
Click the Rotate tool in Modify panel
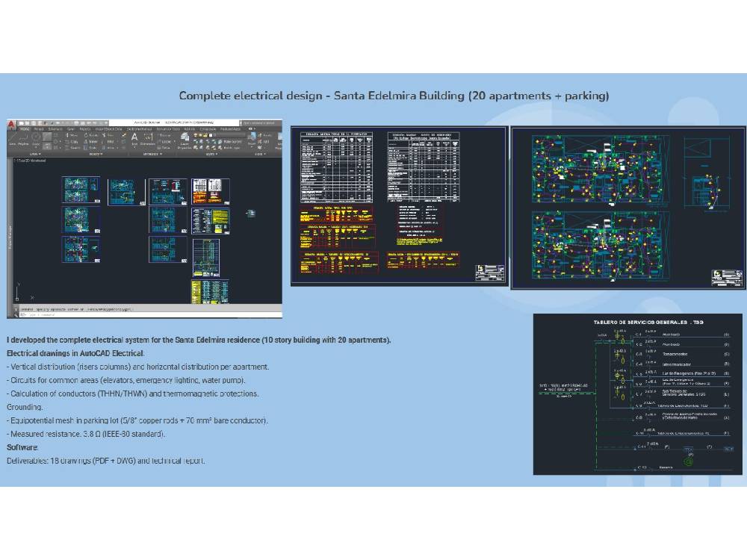[x=90, y=135]
